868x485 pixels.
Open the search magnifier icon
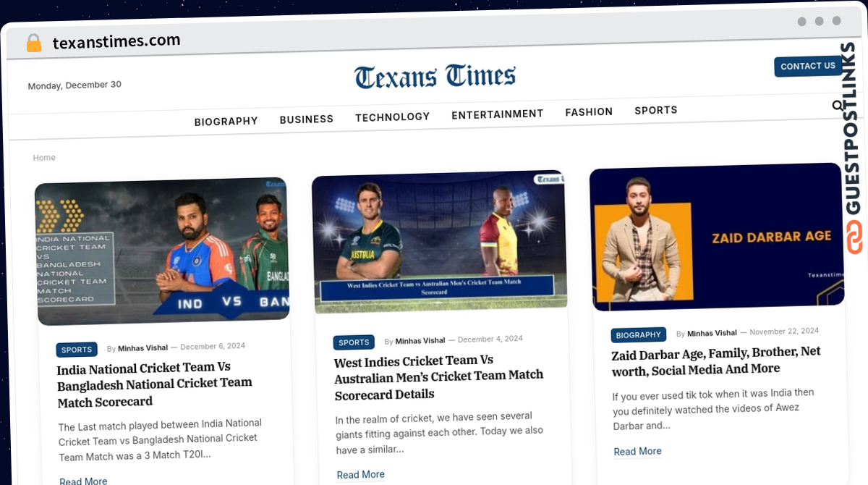pos(838,106)
